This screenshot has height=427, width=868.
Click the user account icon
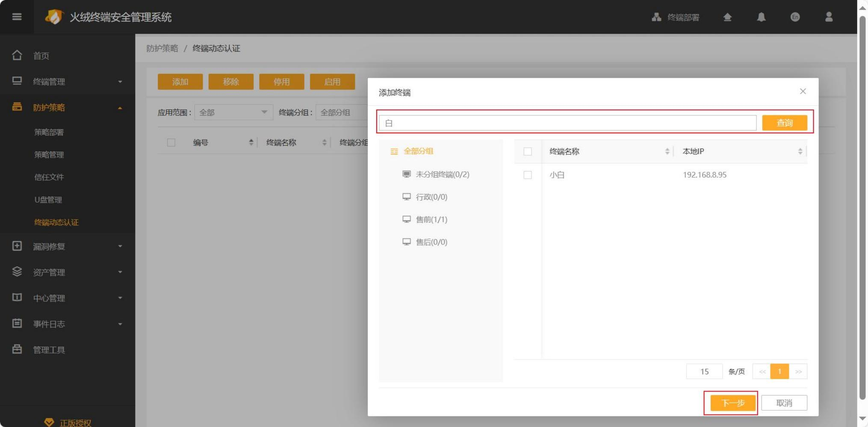[829, 17]
